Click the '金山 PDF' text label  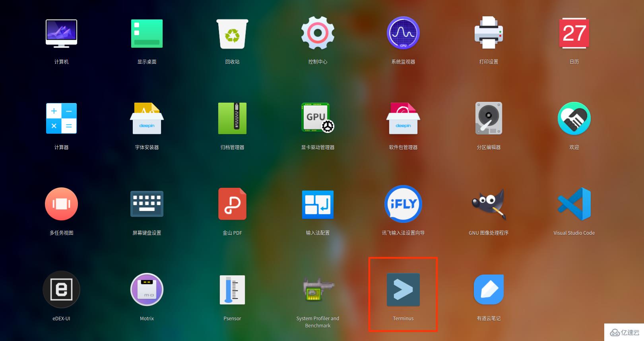[x=232, y=233]
